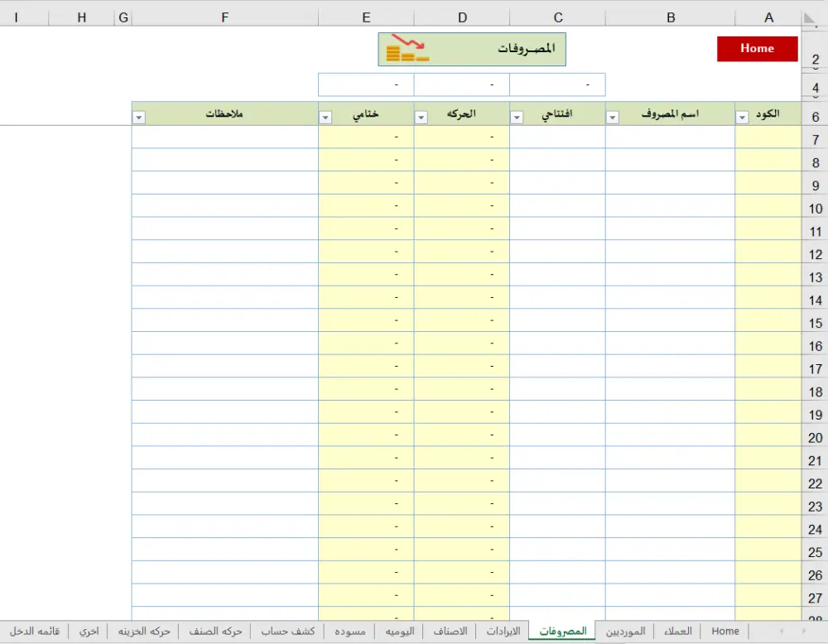Click the code cell in row 7

coord(768,137)
